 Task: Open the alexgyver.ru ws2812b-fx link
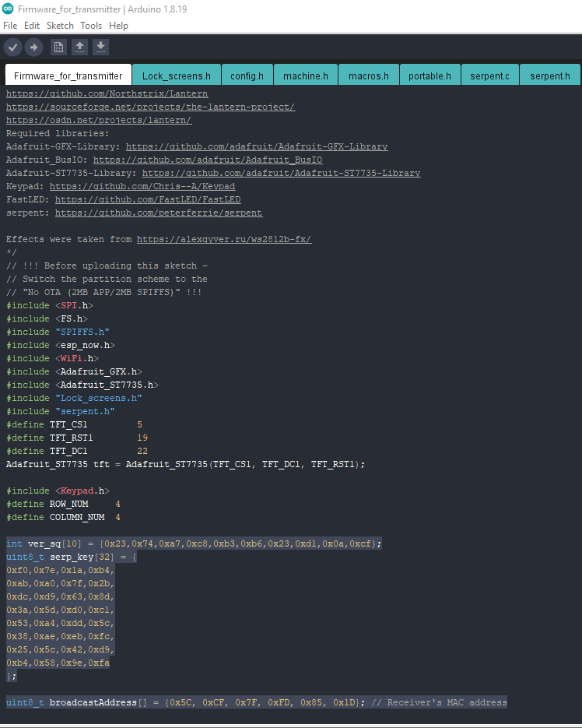(224, 239)
